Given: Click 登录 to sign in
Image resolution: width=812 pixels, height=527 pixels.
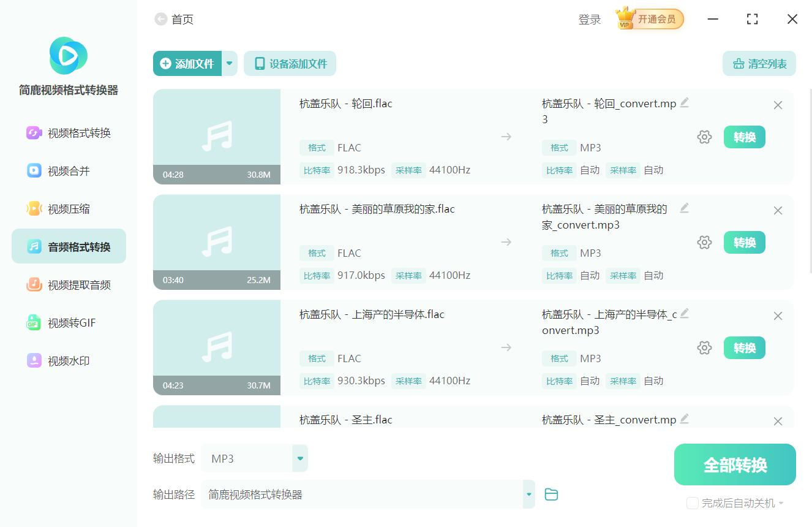Looking at the screenshot, I should pos(590,20).
